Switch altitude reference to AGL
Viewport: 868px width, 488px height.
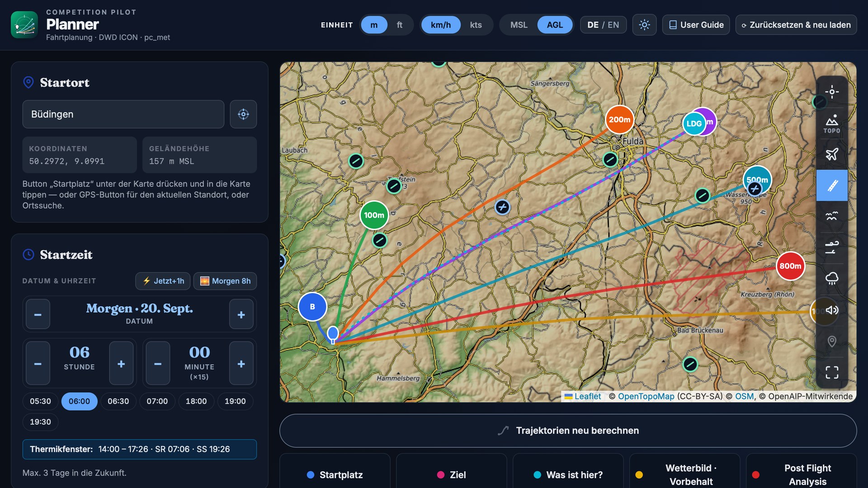click(555, 25)
